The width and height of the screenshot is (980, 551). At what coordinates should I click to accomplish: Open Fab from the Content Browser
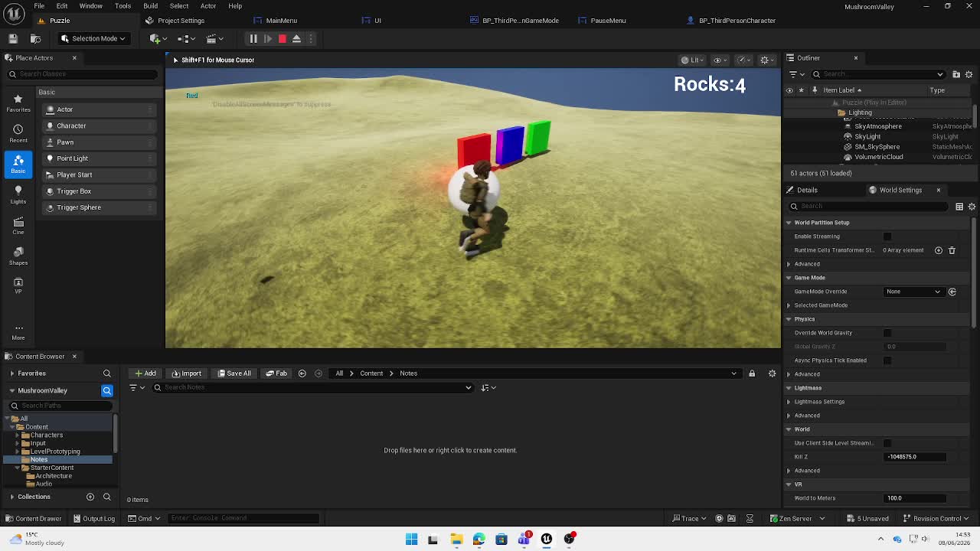(x=276, y=373)
